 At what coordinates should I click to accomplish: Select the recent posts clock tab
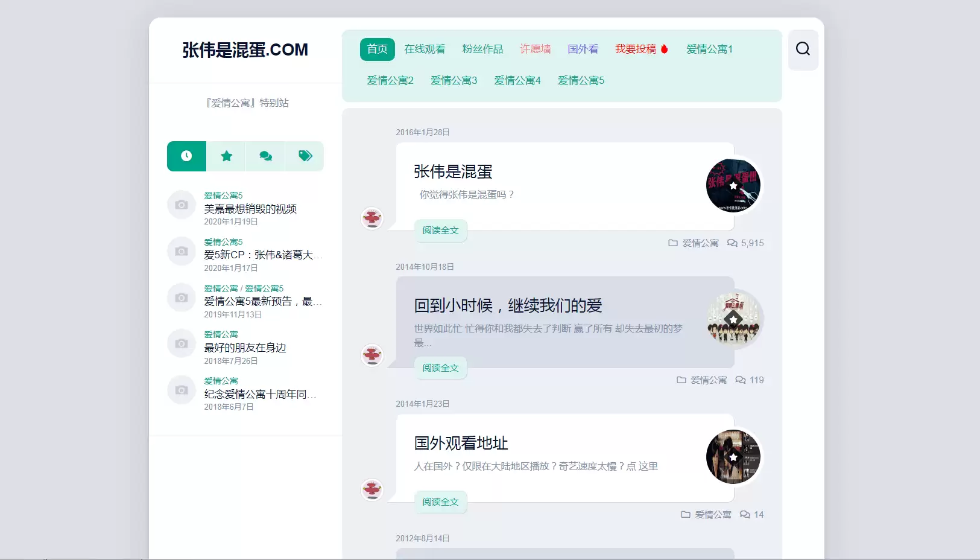point(186,156)
